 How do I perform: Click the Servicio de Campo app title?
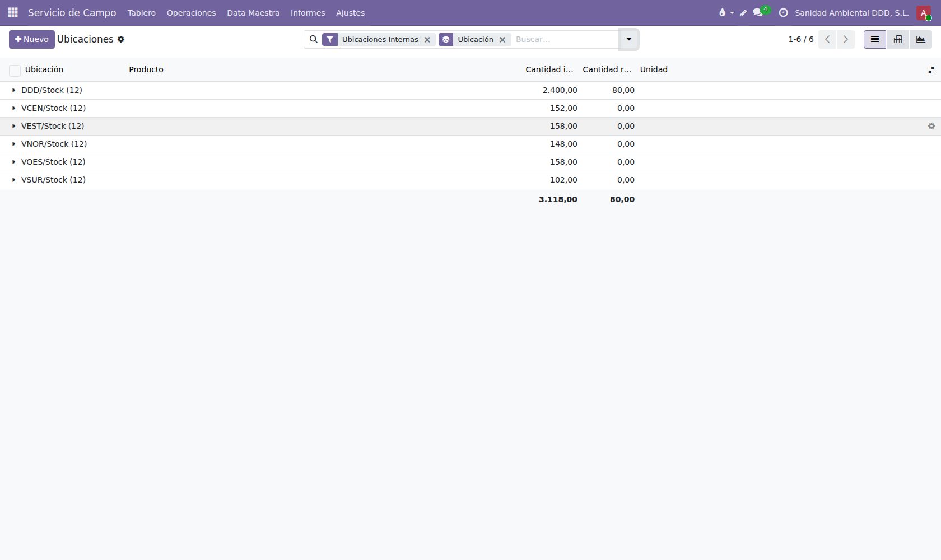[x=72, y=13]
